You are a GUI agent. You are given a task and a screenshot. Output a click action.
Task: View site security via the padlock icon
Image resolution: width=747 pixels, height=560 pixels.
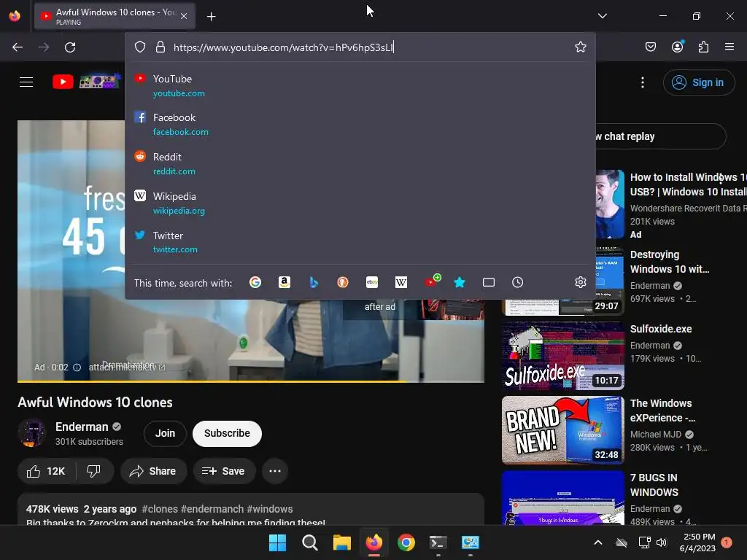point(160,47)
